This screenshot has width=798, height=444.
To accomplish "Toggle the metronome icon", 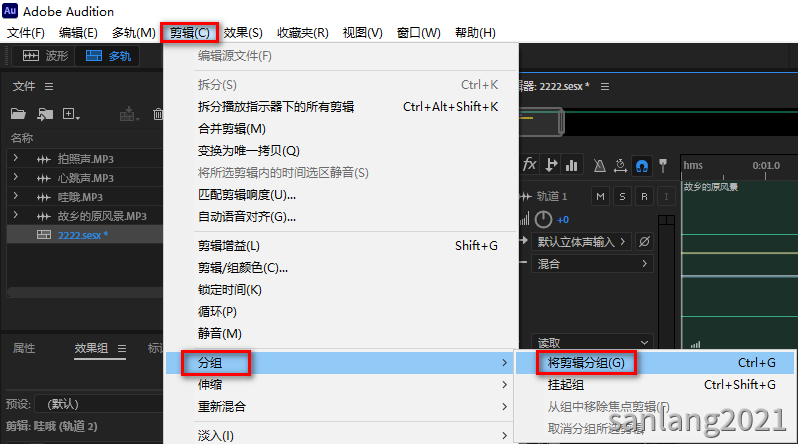I will pos(600,165).
